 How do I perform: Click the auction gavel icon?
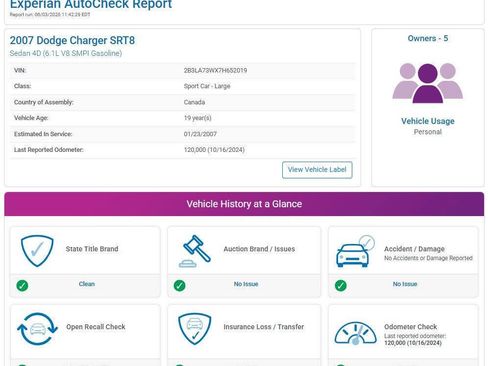click(x=195, y=251)
